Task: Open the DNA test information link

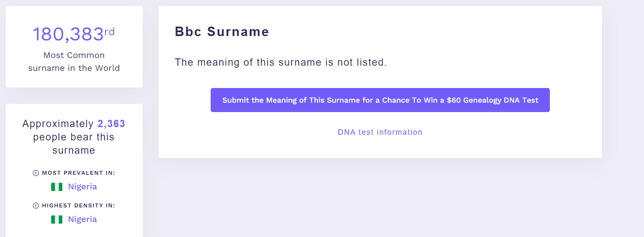Action: [x=380, y=132]
